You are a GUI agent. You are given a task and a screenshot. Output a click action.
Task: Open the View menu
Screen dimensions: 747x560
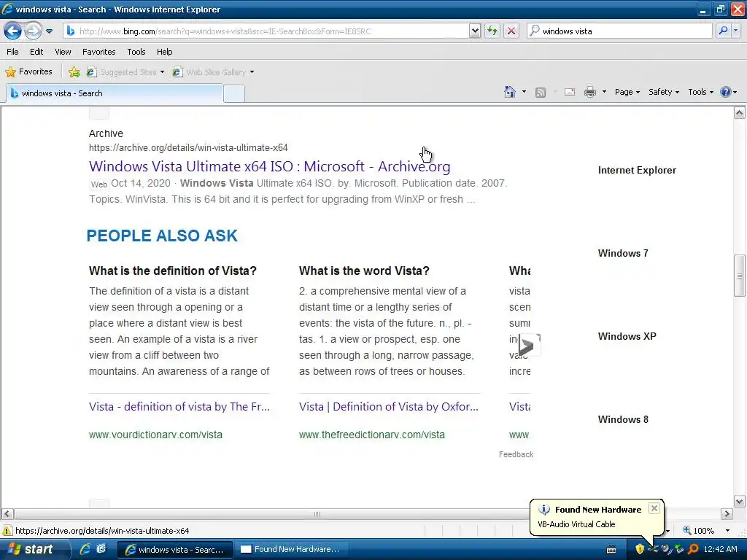coord(63,52)
